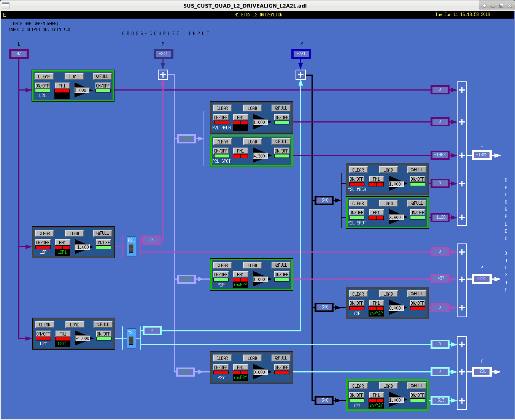Open the FULL menu of the P2P filter
Viewport: 515px width, 420px height.
point(281,265)
